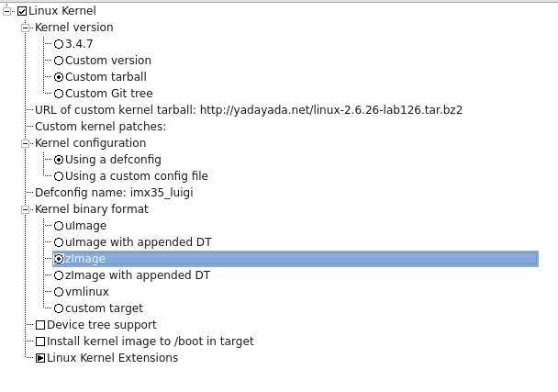Select the uImage binary format radio
This screenshot has height=392, width=558.
coord(59,226)
